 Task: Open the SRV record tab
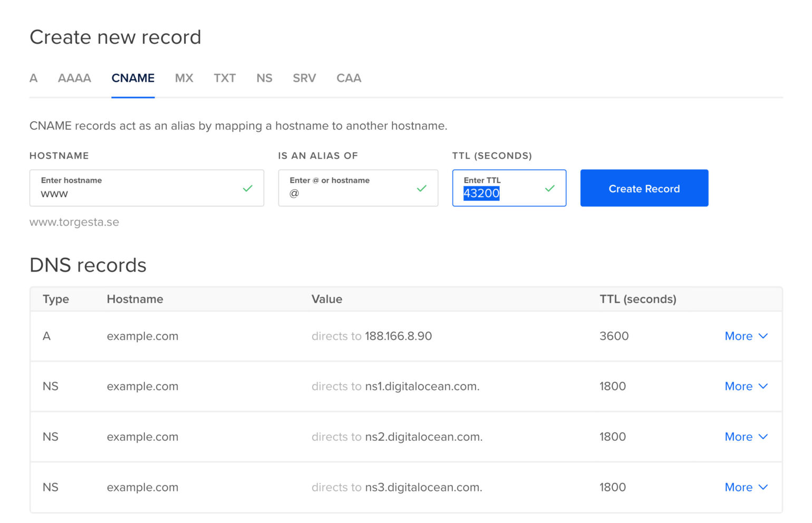pos(304,78)
